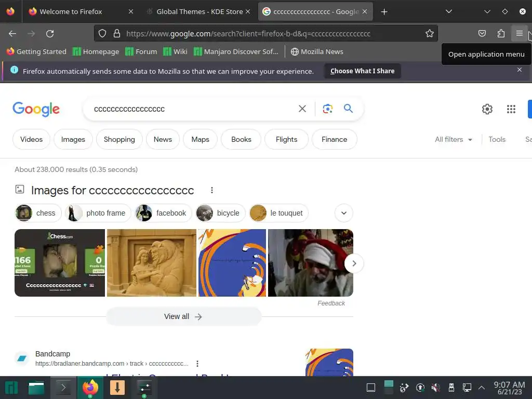532x399 pixels.
Task: Open the Google apps grid
Action: pyautogui.click(x=511, y=109)
